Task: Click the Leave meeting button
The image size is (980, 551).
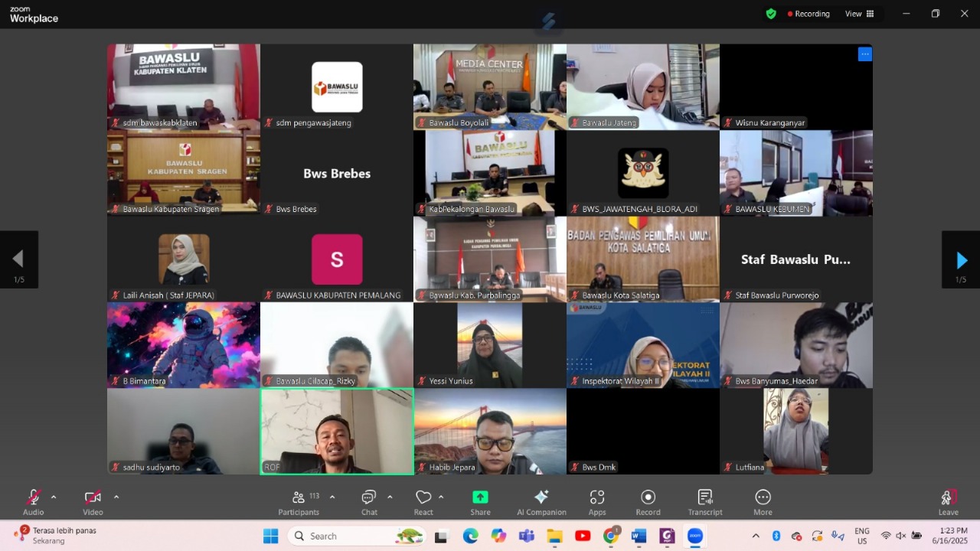Action: [x=948, y=502]
